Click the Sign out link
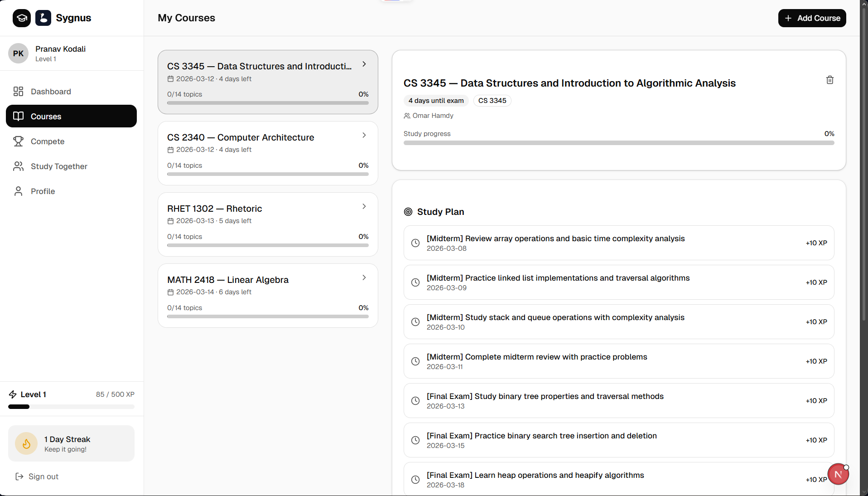Screen dimensions: 868x496 point(43,477)
